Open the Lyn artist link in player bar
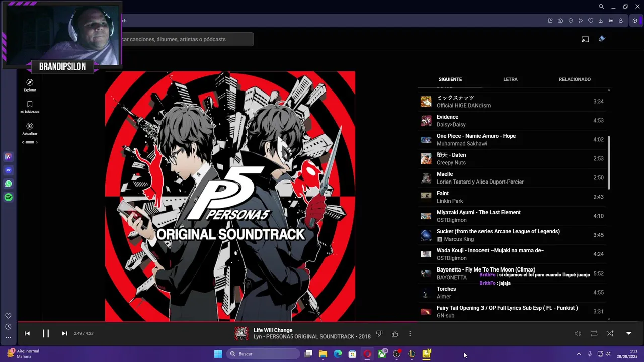The image size is (644, 362). tap(257, 337)
